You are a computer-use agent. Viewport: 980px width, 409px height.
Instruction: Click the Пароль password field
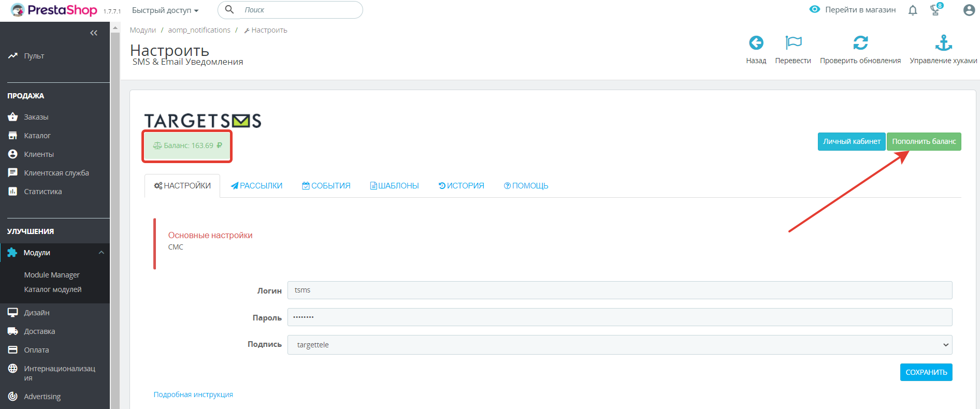click(619, 317)
